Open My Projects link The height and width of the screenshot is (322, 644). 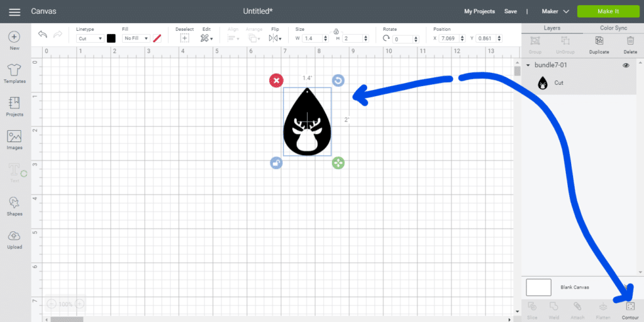(x=479, y=11)
